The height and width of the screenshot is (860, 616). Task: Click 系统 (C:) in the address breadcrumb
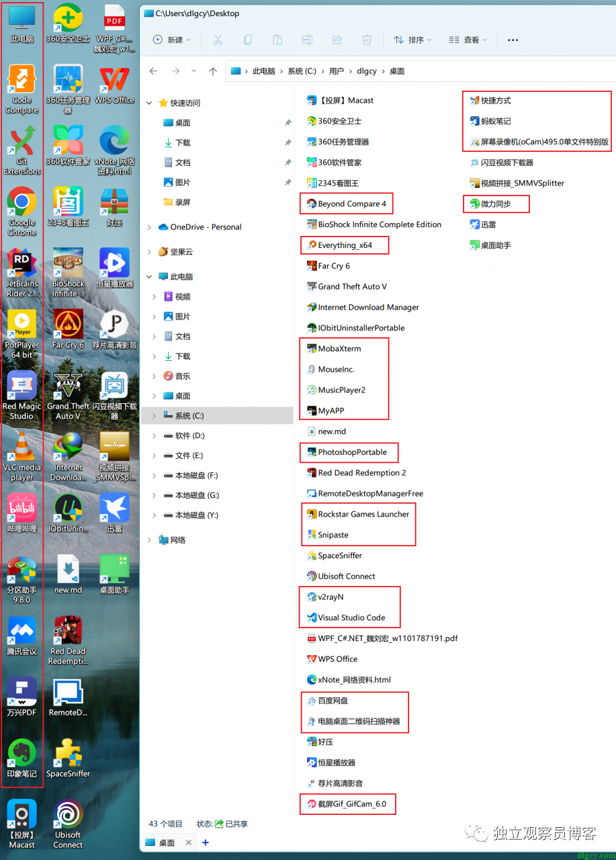tap(302, 71)
